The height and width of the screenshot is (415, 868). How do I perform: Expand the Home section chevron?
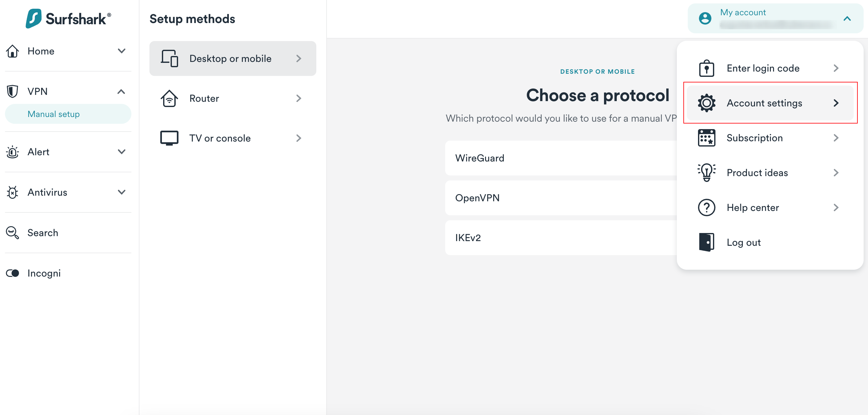coord(121,51)
